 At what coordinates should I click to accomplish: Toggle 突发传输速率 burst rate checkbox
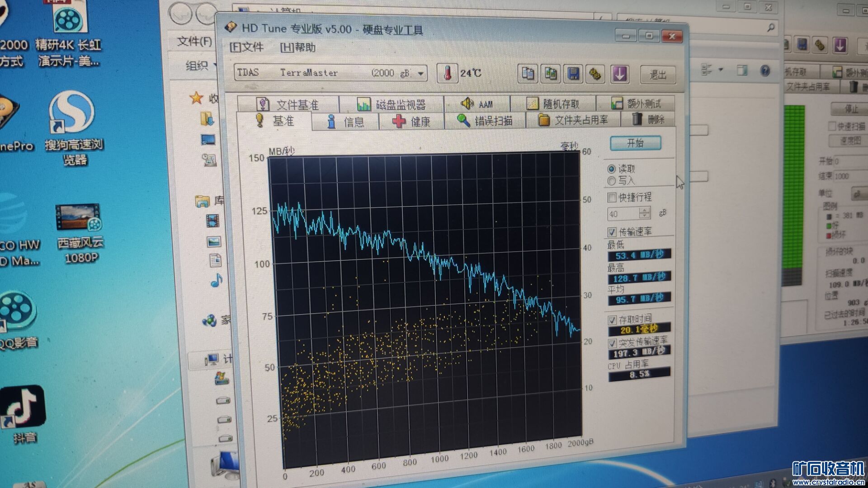point(612,343)
